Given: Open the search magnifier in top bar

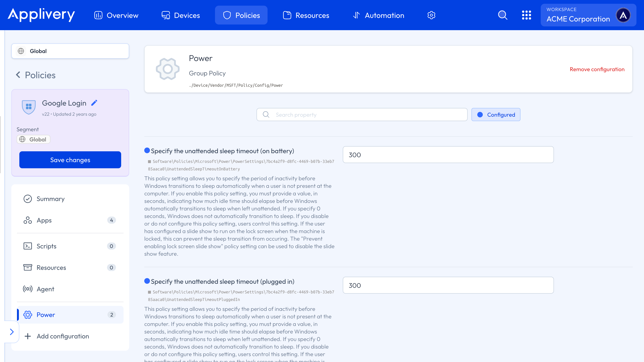Looking at the screenshot, I should (x=502, y=15).
